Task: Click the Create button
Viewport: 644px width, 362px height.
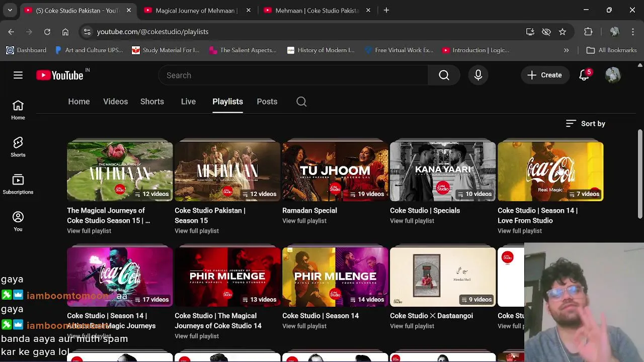Action: [545, 75]
